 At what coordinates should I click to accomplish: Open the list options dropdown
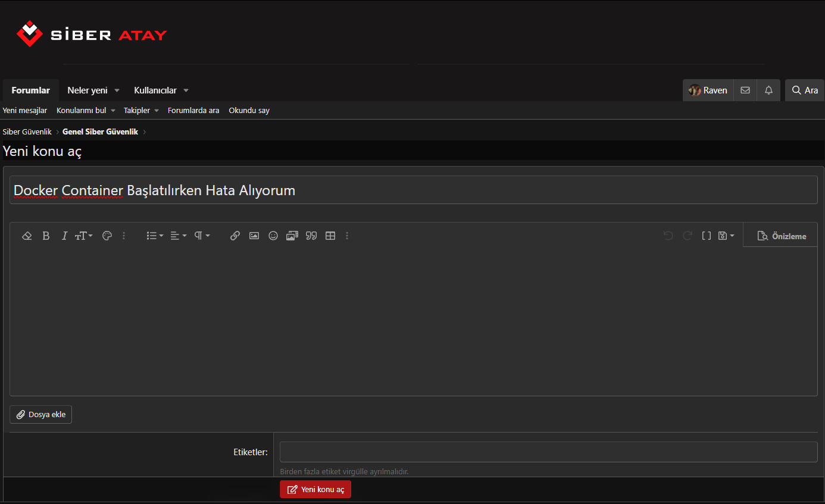click(x=155, y=236)
